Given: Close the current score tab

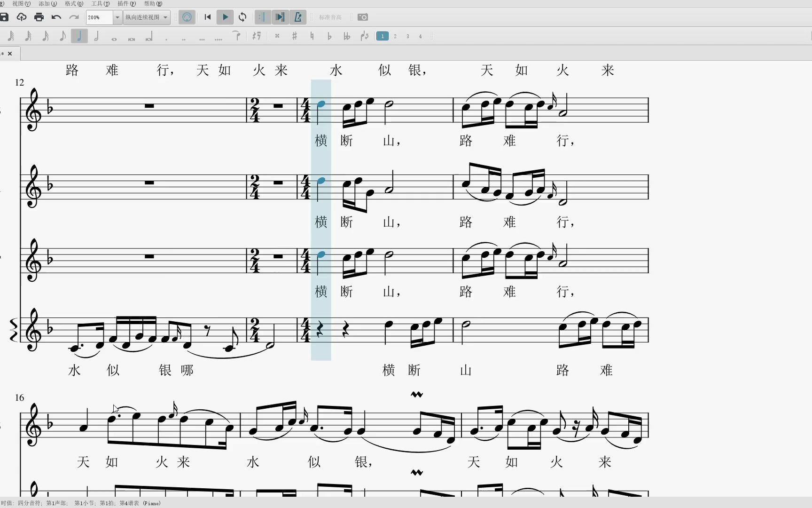Looking at the screenshot, I should pyautogui.click(x=10, y=54).
